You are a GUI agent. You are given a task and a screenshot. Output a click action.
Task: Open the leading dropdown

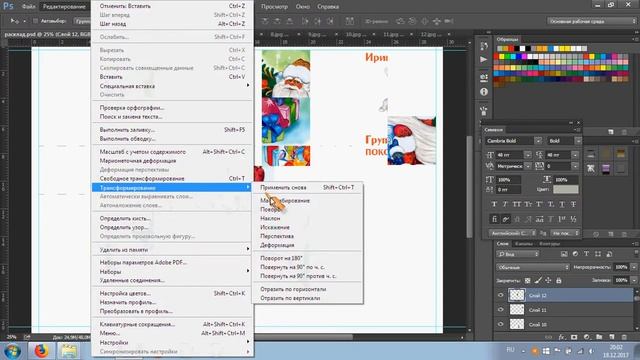pyautogui.click(x=575, y=155)
